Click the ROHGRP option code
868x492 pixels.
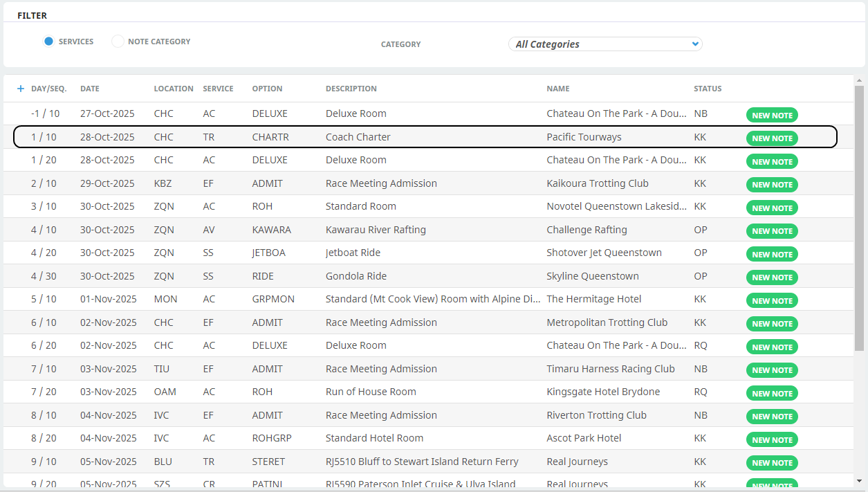271,438
